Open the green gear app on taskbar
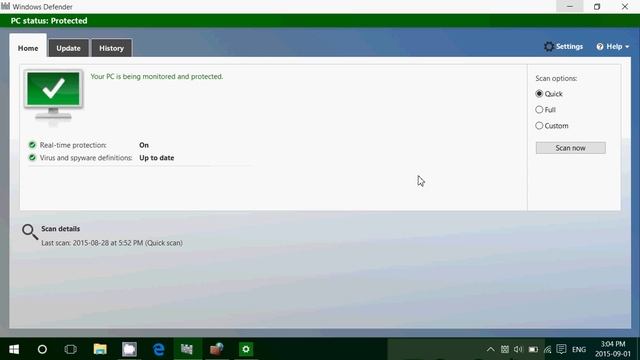The height and width of the screenshot is (360, 640). point(246,349)
